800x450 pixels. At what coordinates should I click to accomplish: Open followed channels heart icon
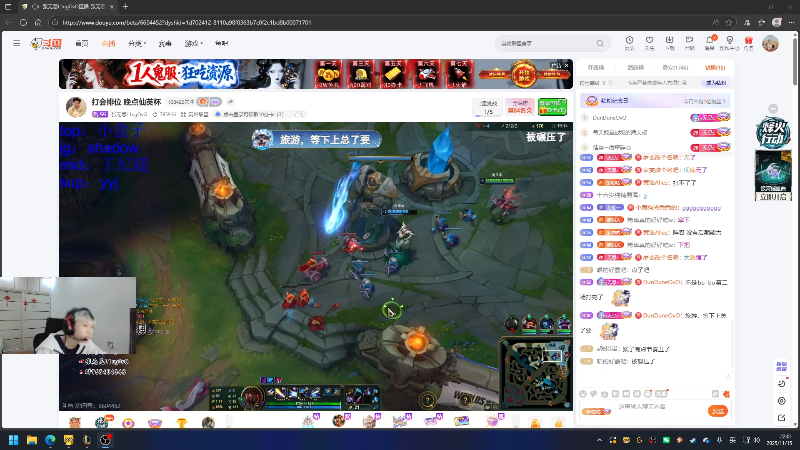[x=649, y=43]
